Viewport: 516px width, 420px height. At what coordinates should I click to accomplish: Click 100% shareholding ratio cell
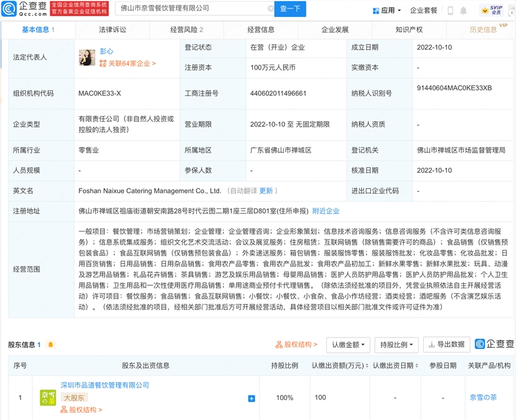[x=284, y=397]
